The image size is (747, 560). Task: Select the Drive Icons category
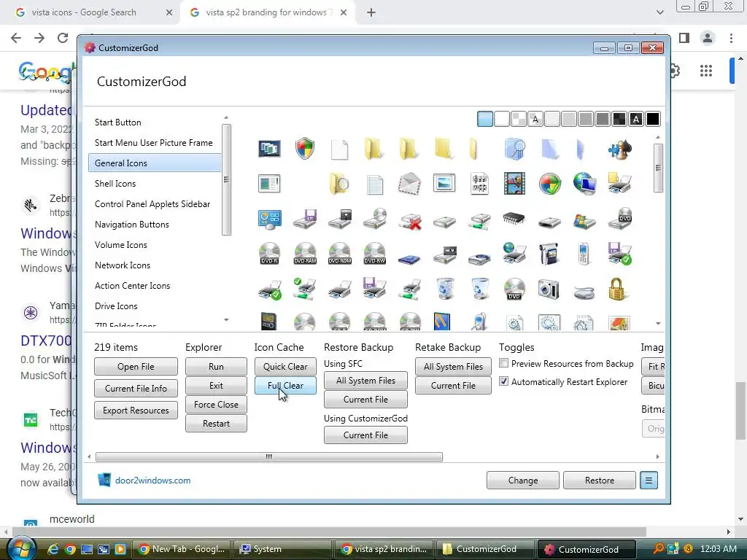[x=116, y=306]
